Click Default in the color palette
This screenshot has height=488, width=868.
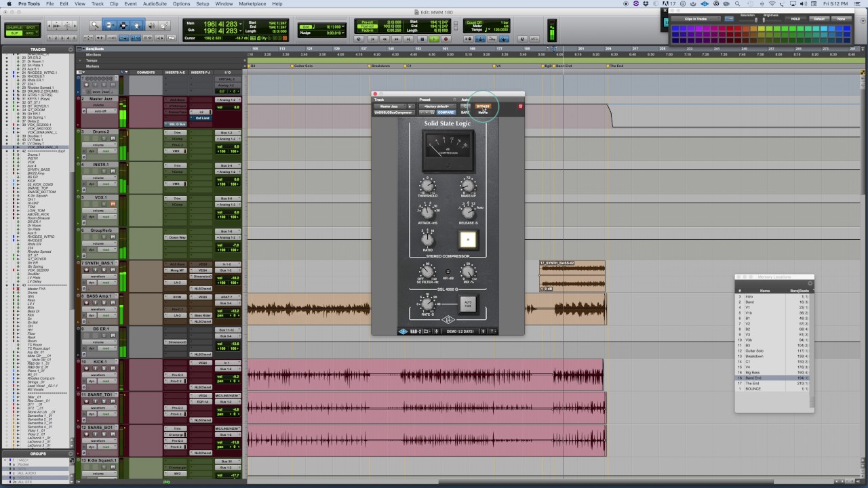tap(819, 18)
